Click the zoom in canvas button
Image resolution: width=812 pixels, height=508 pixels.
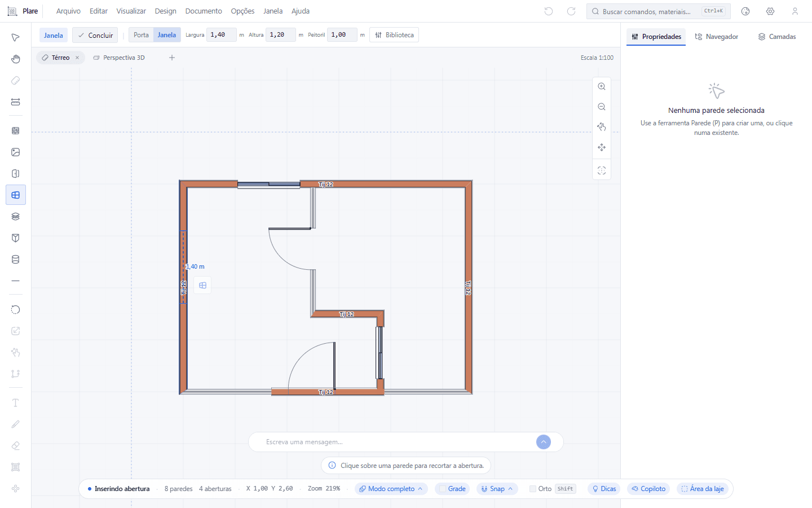click(x=602, y=86)
